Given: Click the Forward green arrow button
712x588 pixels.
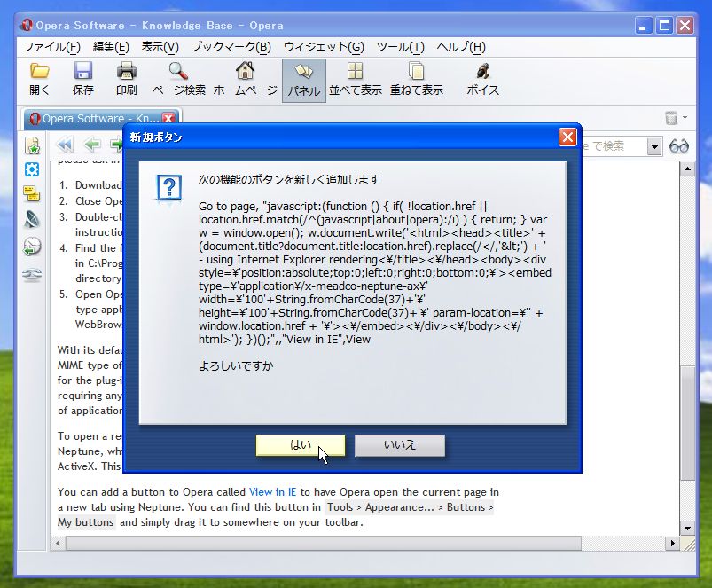Looking at the screenshot, I should point(117,145).
